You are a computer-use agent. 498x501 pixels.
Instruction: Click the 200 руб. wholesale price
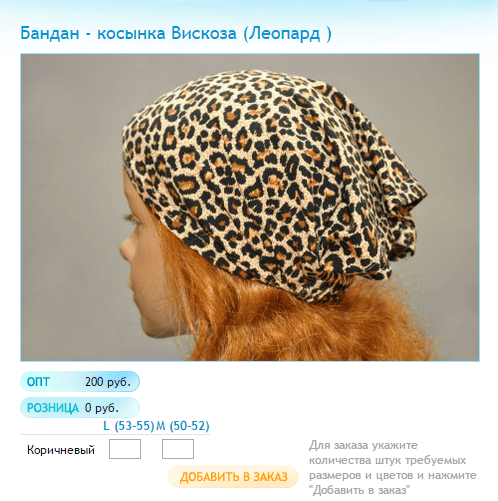[107, 382]
